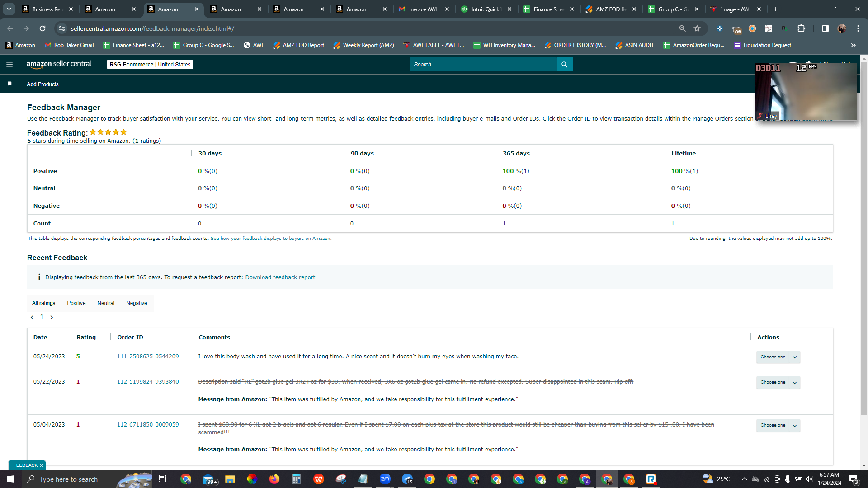Open the Rob Baker Gmail bookmark
This screenshot has height=488, width=868.
pyautogui.click(x=69, y=45)
